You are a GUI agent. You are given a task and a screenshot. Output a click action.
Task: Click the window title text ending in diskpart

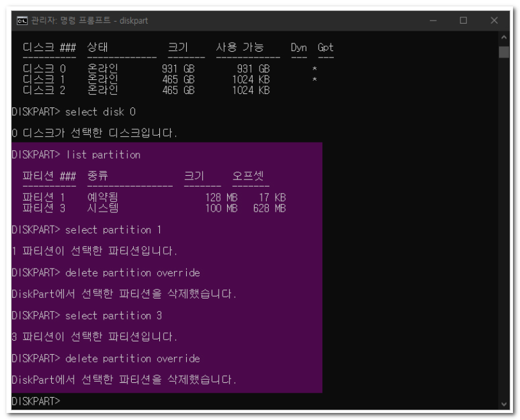pos(89,20)
